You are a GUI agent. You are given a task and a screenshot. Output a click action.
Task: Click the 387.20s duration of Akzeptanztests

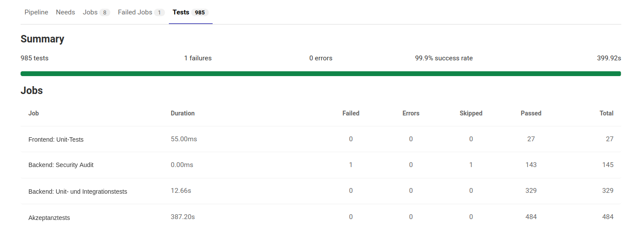[182, 217]
